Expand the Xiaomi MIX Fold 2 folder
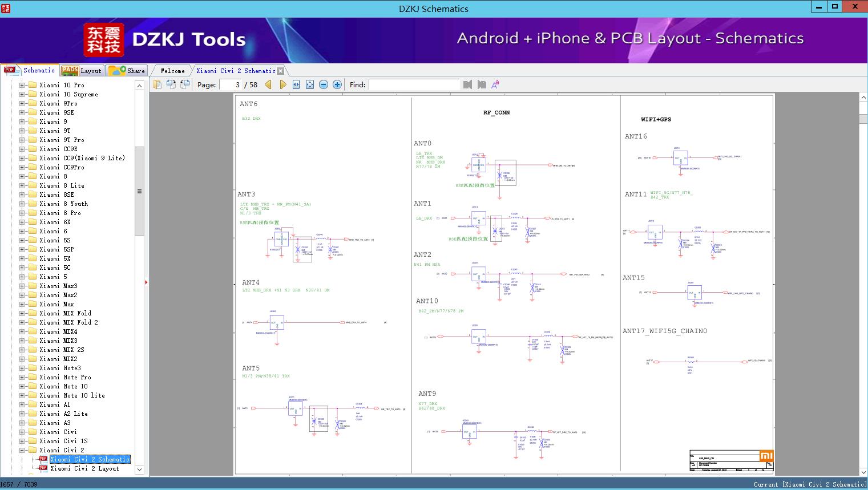Image resolution: width=868 pixels, height=490 pixels. click(22, 322)
